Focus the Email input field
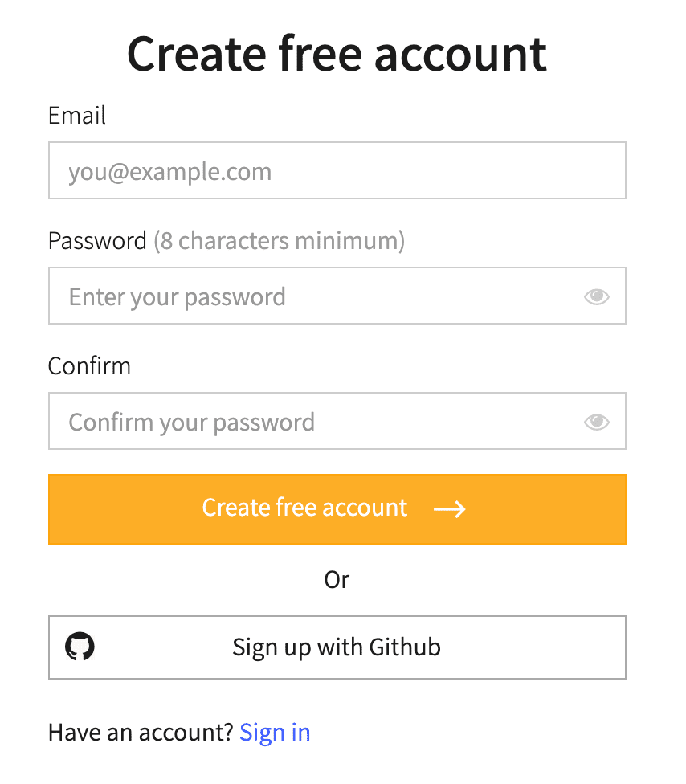Image resolution: width=686 pixels, height=784 pixels. [337, 170]
